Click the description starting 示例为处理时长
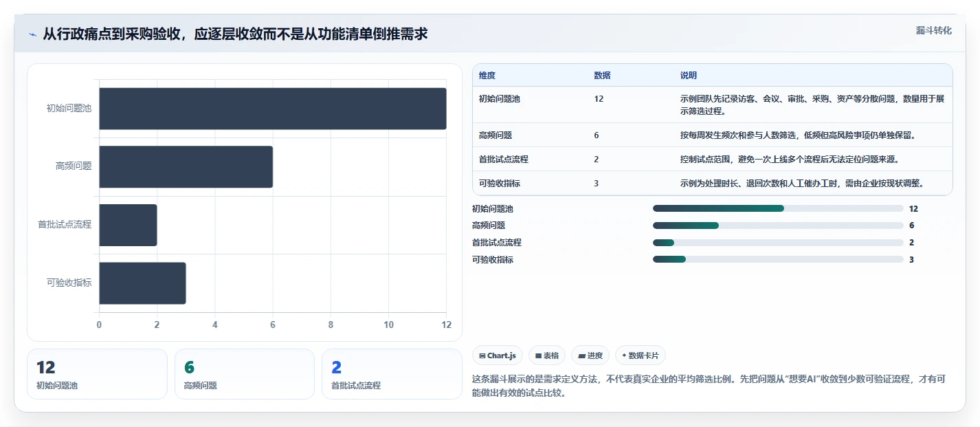The width and height of the screenshot is (980, 427). coord(802,184)
